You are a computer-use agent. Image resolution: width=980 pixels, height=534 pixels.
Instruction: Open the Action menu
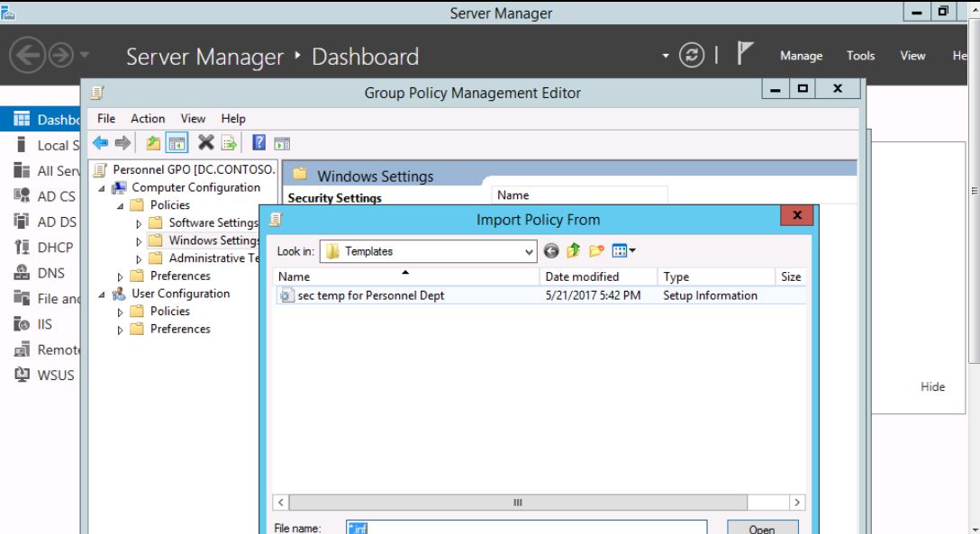pos(148,118)
